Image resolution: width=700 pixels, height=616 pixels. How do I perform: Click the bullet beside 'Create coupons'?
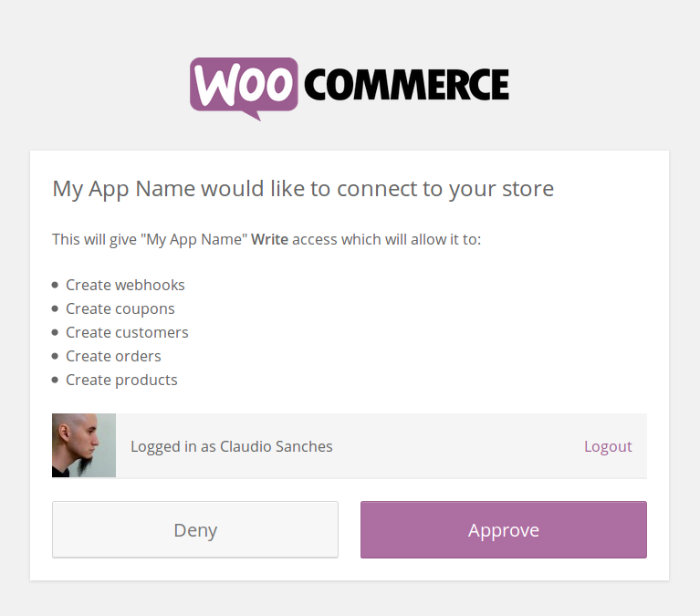point(56,308)
